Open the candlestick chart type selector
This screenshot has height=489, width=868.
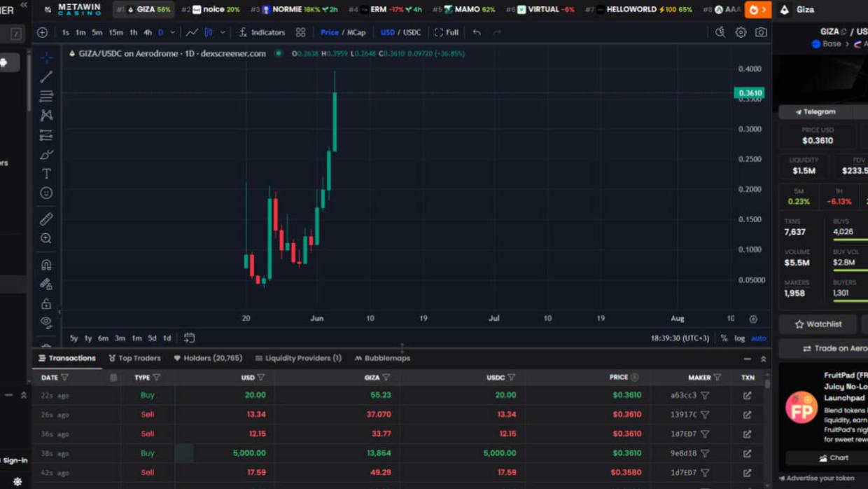(x=208, y=32)
